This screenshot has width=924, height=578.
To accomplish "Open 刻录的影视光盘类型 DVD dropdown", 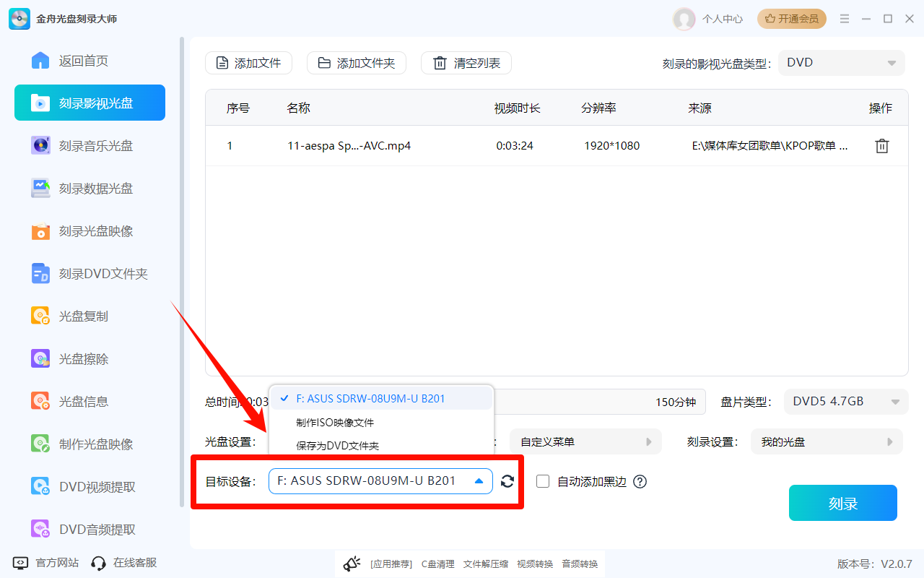I will point(841,63).
